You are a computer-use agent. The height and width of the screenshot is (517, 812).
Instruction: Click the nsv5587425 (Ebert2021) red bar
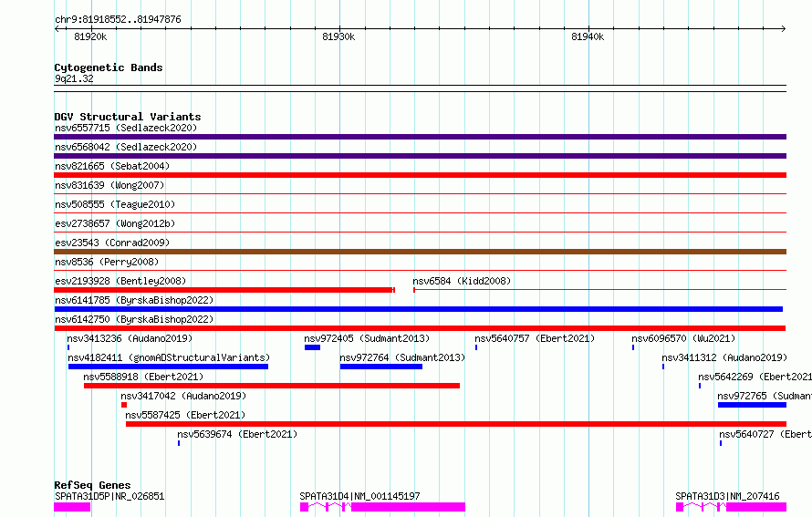pos(456,424)
